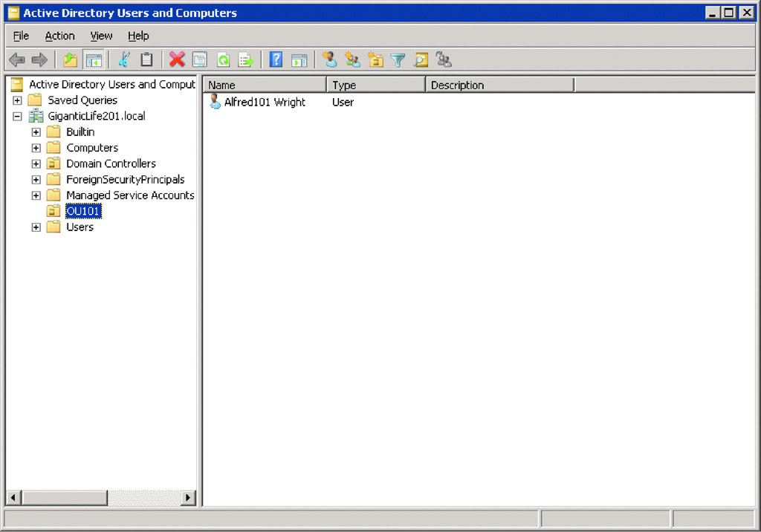
Task: Click the OU101 organizational unit folder icon
Action: (x=54, y=211)
